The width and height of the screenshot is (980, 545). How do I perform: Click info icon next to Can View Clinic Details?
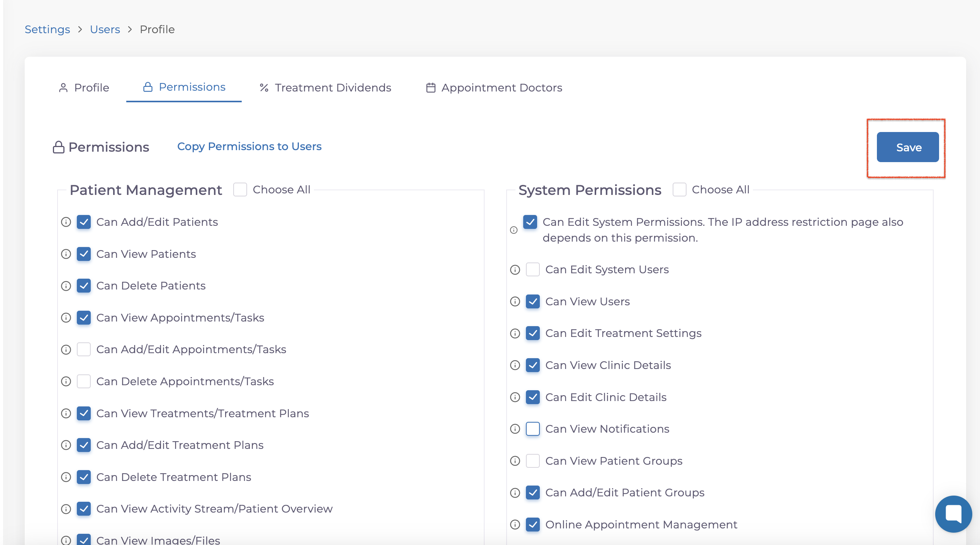click(515, 365)
